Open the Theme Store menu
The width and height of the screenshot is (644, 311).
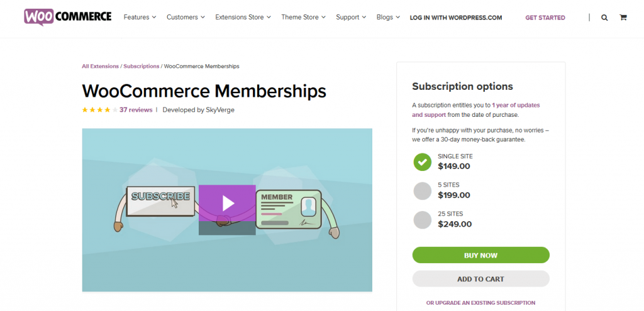coord(303,18)
